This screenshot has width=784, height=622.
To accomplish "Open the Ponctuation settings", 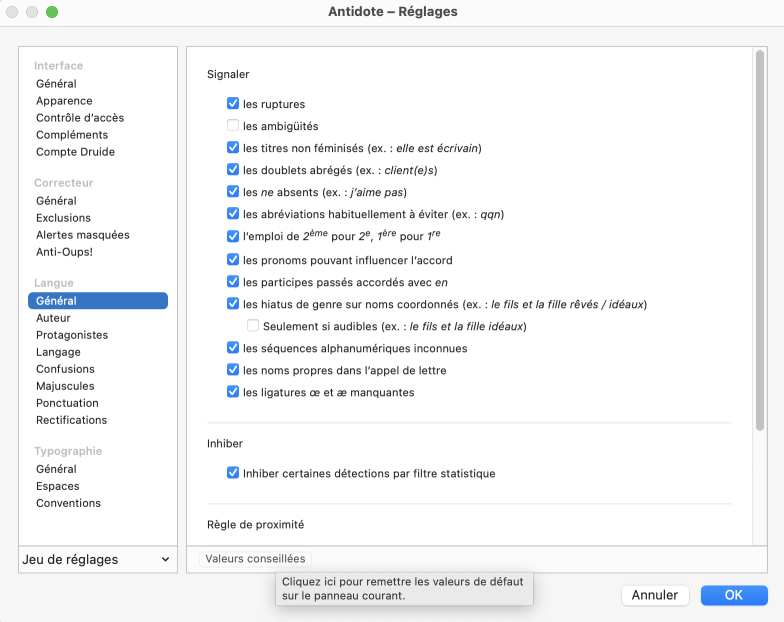I will click(67, 403).
